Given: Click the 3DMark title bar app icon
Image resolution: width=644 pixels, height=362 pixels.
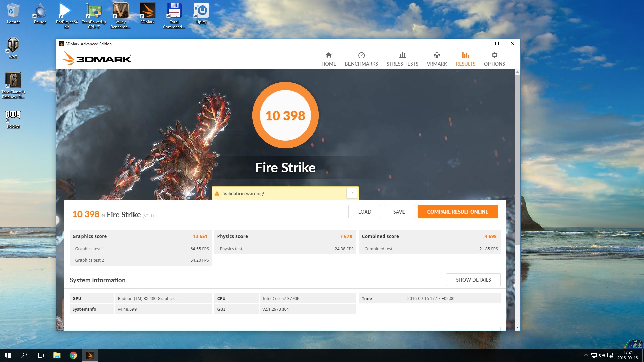Looking at the screenshot, I should click(61, 44).
